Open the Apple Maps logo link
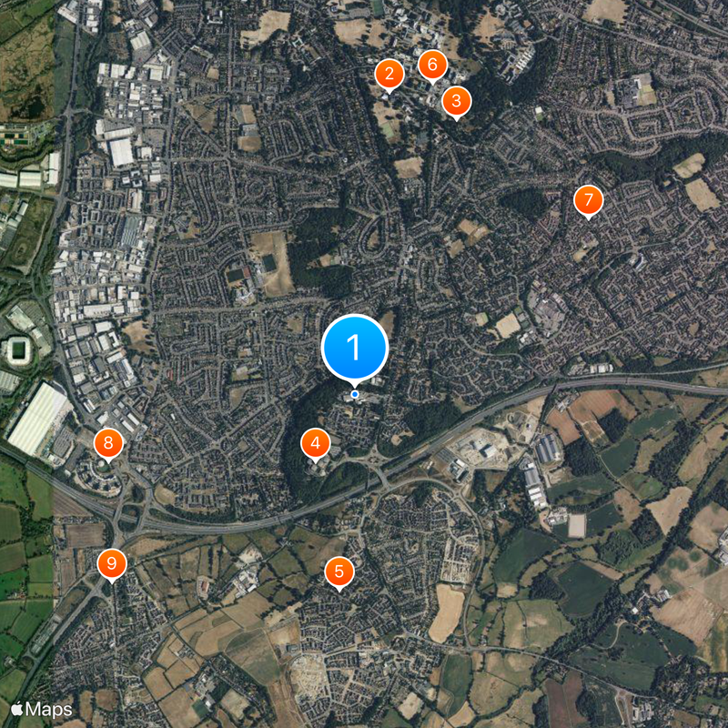Viewport: 728px width, 728px height. (x=41, y=709)
